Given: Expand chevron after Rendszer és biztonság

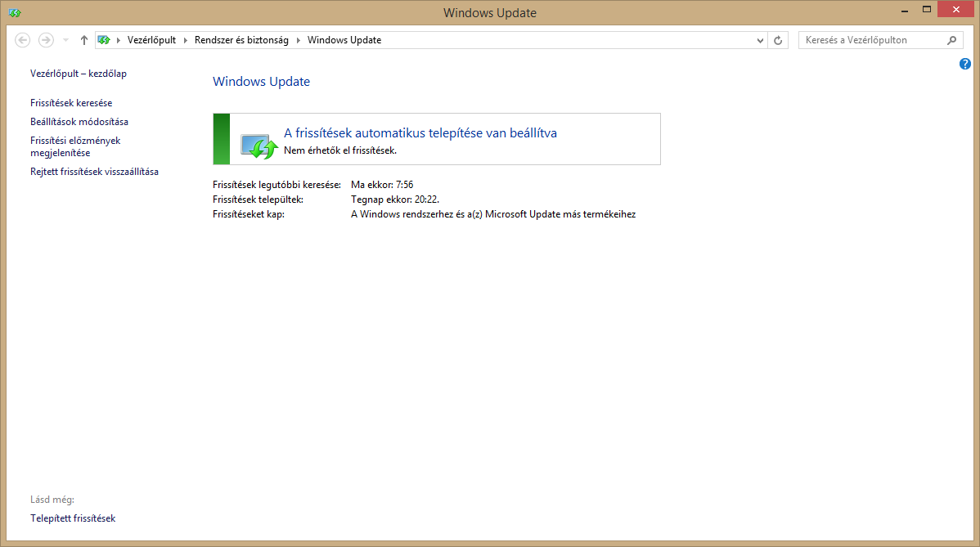Looking at the screenshot, I should [298, 40].
